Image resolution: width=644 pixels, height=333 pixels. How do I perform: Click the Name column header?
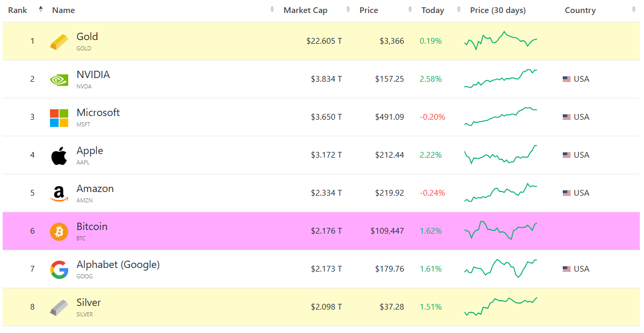click(x=64, y=10)
